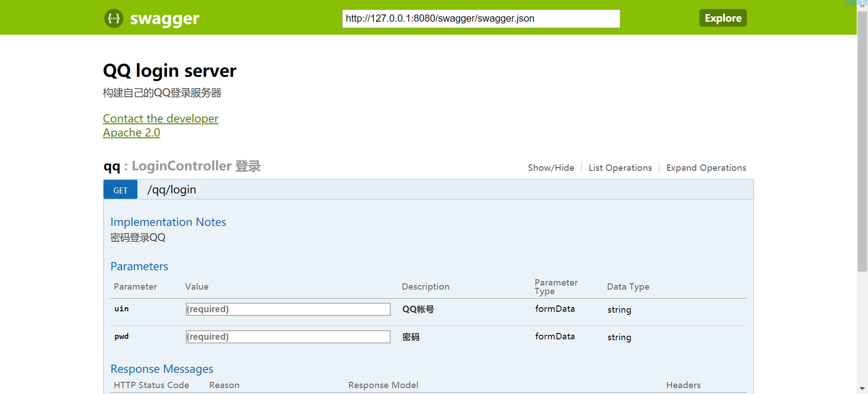Click the swagger logo icon
The image size is (868, 394).
114,19
